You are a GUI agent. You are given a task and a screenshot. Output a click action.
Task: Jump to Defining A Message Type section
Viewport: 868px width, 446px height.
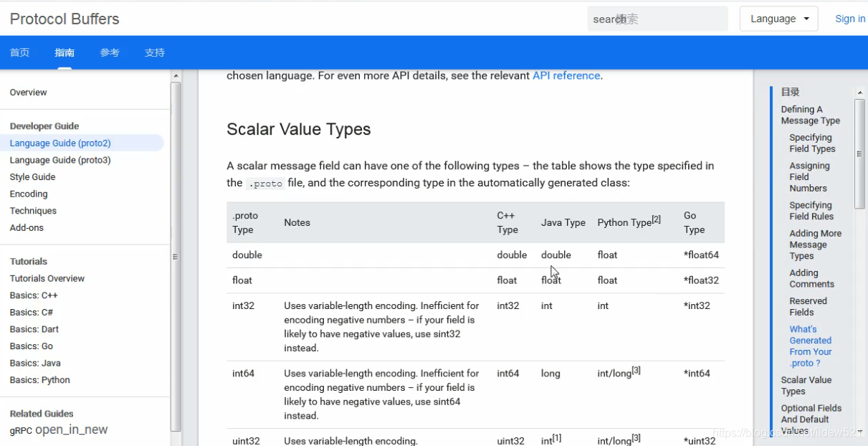pyautogui.click(x=811, y=115)
